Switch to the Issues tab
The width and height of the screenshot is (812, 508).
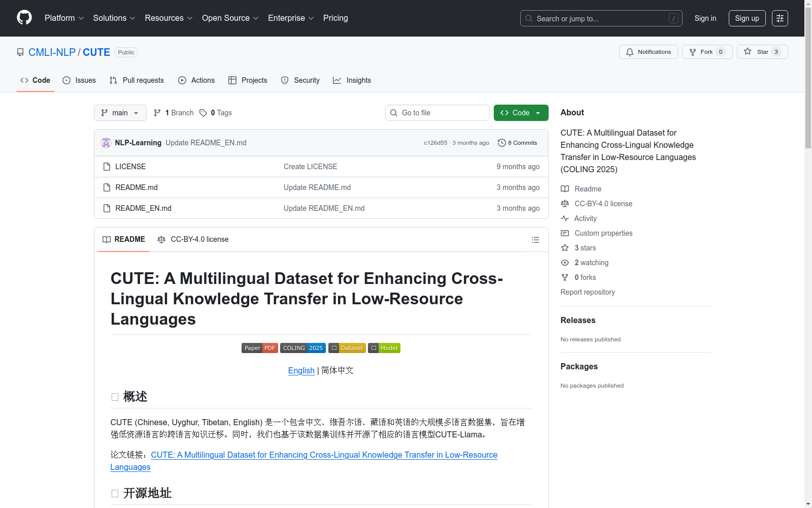click(x=79, y=80)
